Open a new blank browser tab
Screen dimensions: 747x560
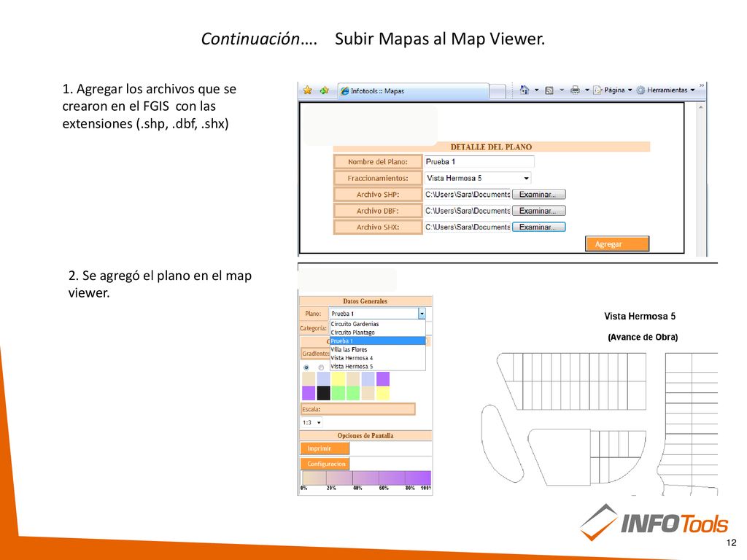pyautogui.click(x=498, y=91)
